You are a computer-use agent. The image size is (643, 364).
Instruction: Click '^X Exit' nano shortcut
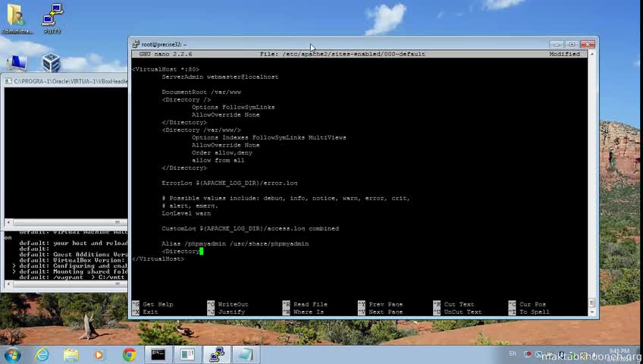click(x=145, y=312)
